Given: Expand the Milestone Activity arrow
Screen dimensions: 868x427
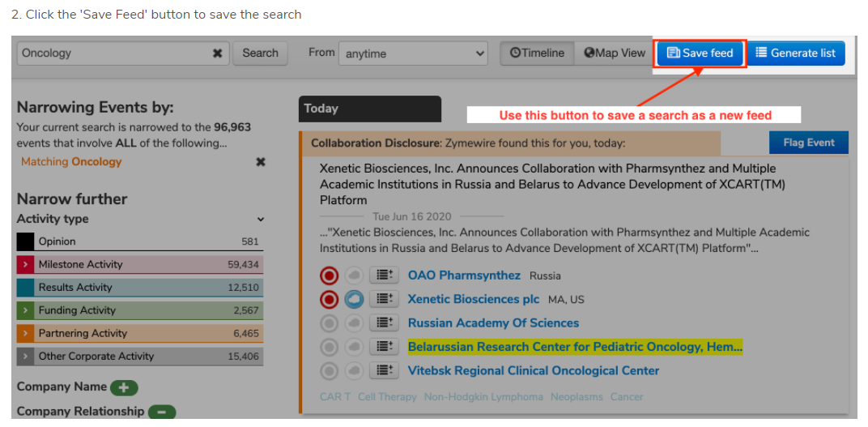Looking at the screenshot, I should (x=25, y=265).
